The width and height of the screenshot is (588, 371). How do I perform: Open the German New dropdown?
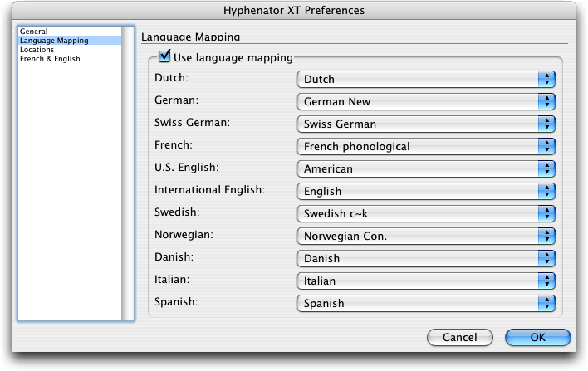(x=426, y=102)
